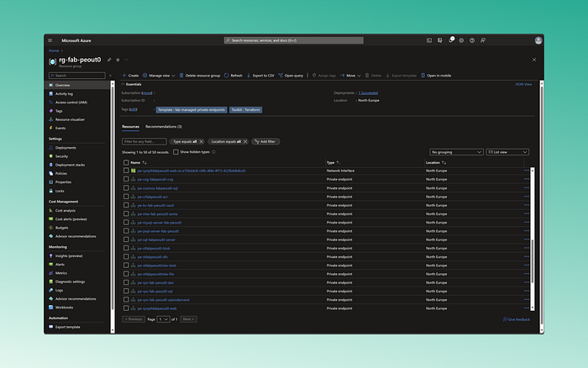
Task: Open the more options ellipsis beside the title
Action: pyautogui.click(x=126, y=60)
